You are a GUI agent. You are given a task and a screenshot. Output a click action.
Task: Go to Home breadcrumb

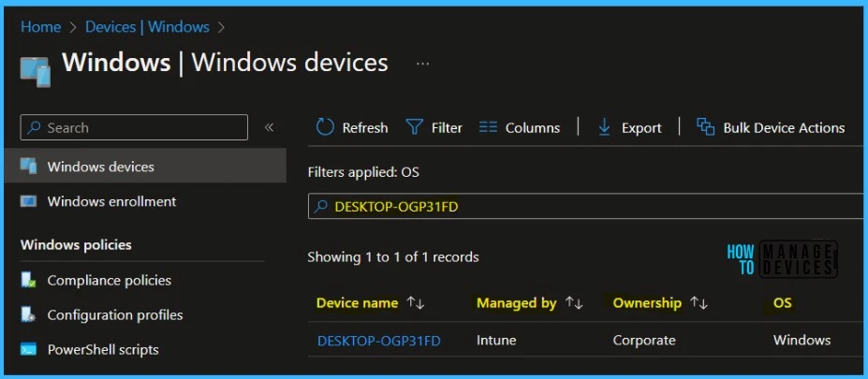click(x=41, y=26)
